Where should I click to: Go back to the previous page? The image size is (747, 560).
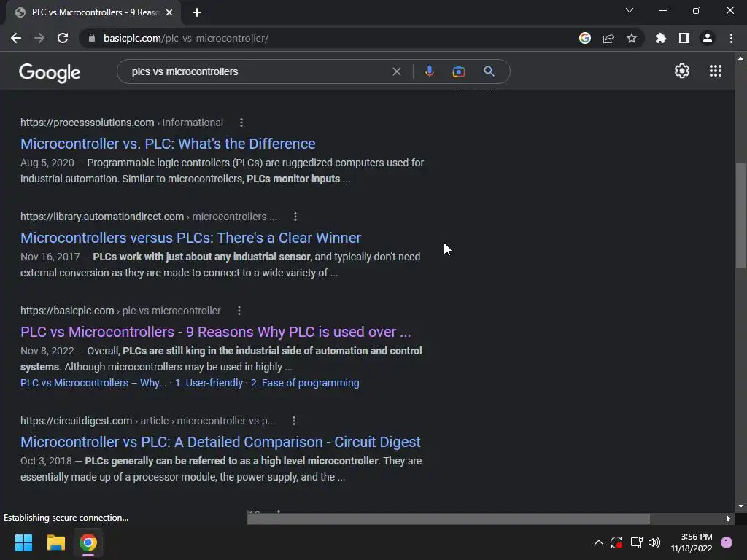click(16, 38)
